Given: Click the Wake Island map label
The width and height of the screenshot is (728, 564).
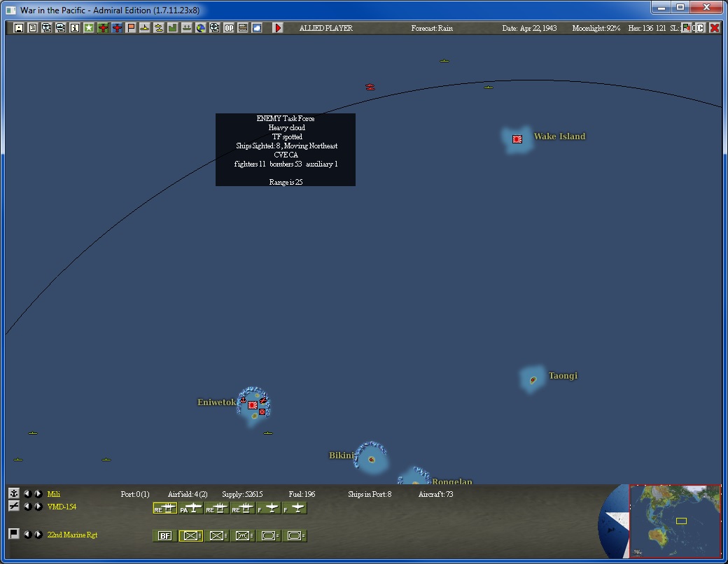Looking at the screenshot, I should 559,136.
